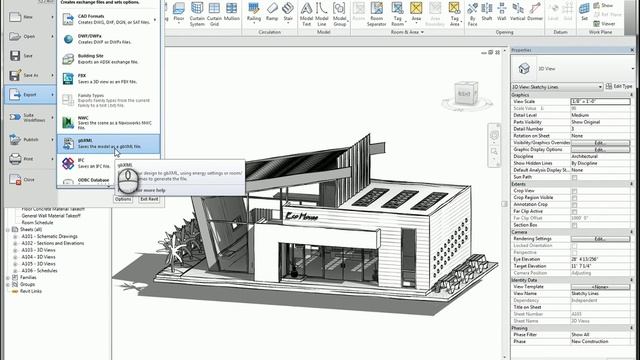This screenshot has height=360, width=640.
Task: Click the Edit Type button
Action: (620, 87)
